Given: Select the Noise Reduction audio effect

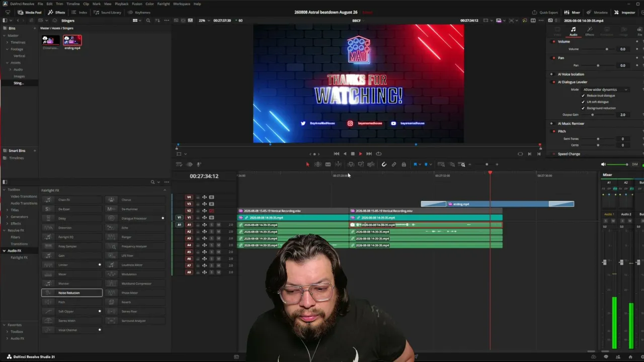Looking at the screenshot, I should pyautogui.click(x=72, y=293).
